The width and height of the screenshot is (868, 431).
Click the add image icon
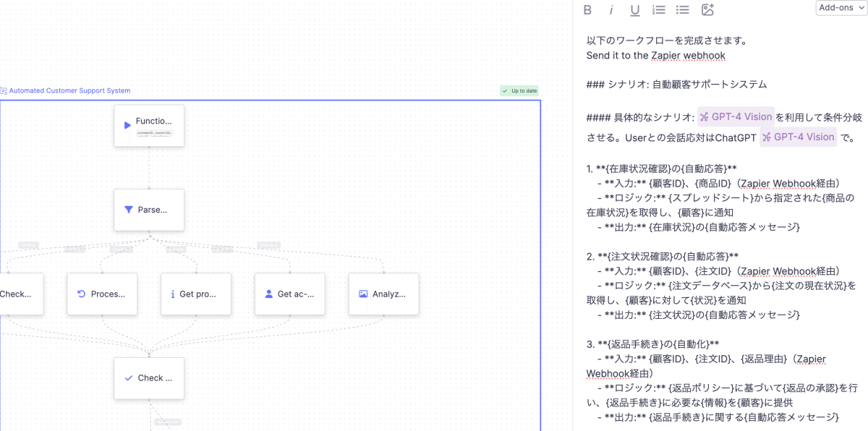click(707, 9)
